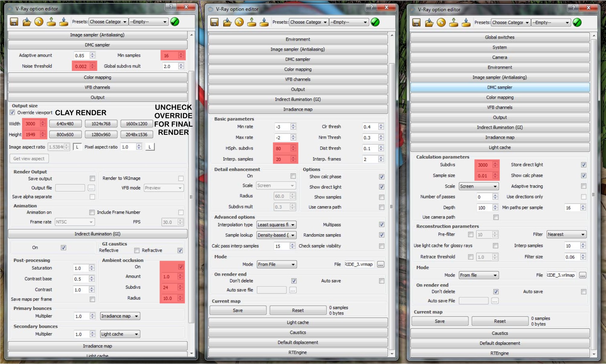Expand the Color mapping rollout in left window

98,78
